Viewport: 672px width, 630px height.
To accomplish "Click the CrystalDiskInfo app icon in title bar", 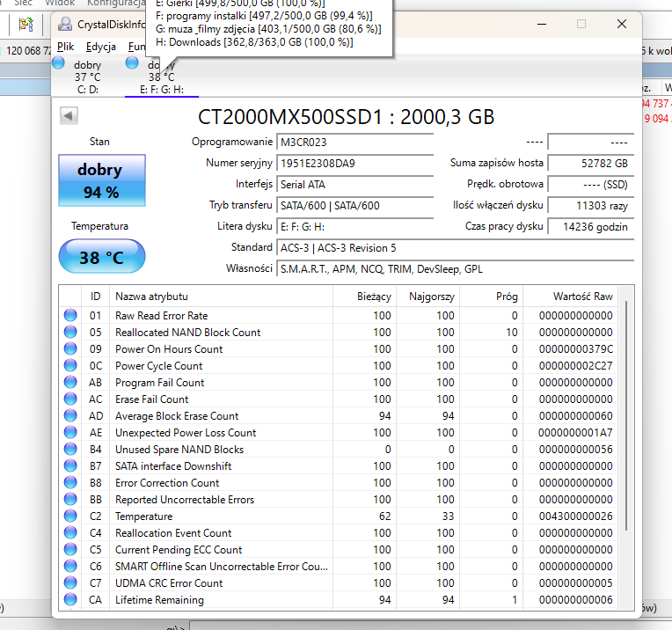I will (x=65, y=25).
